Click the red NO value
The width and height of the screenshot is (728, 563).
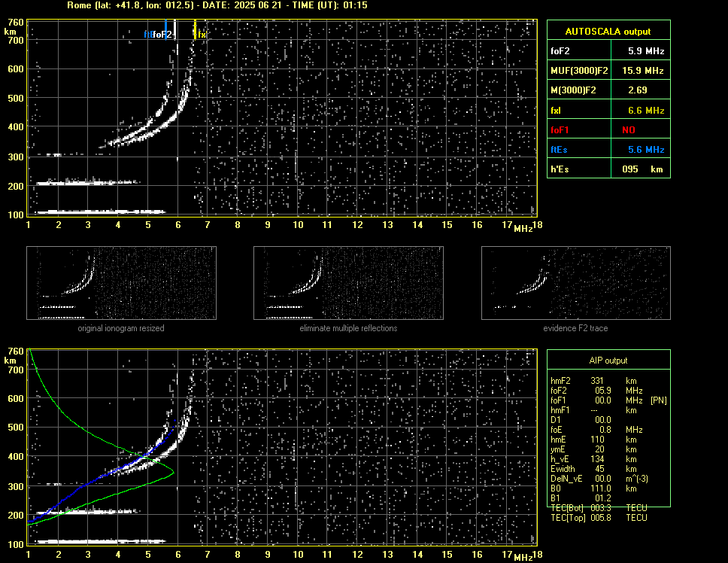pos(629,130)
